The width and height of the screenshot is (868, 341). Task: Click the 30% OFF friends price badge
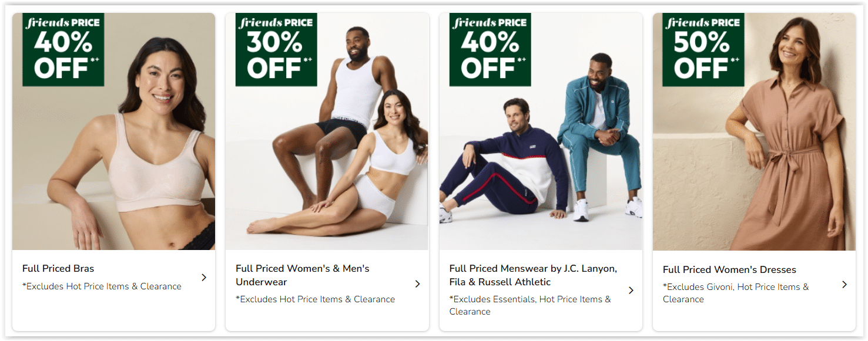[x=276, y=49]
